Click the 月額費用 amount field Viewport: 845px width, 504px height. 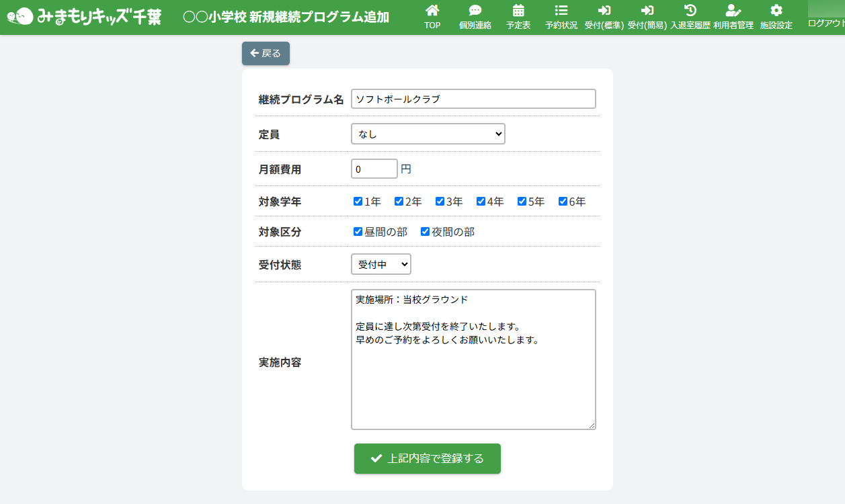[374, 169]
